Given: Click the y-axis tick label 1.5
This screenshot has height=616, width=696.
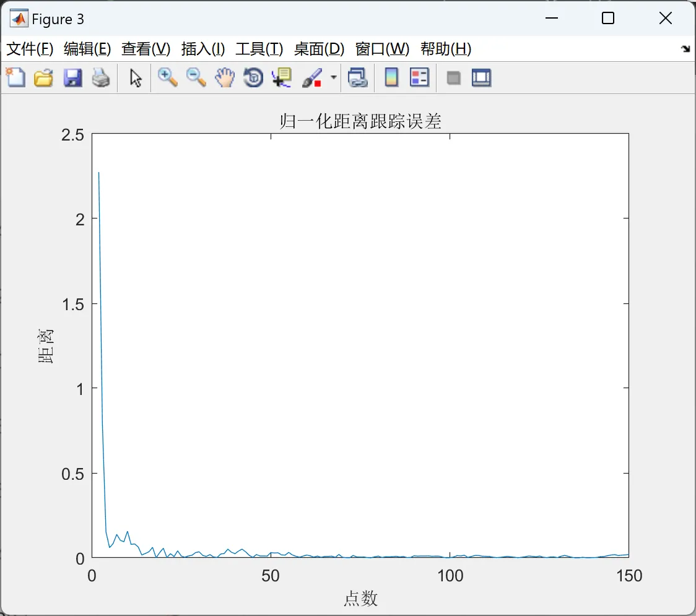Looking at the screenshot, I should tap(73, 305).
